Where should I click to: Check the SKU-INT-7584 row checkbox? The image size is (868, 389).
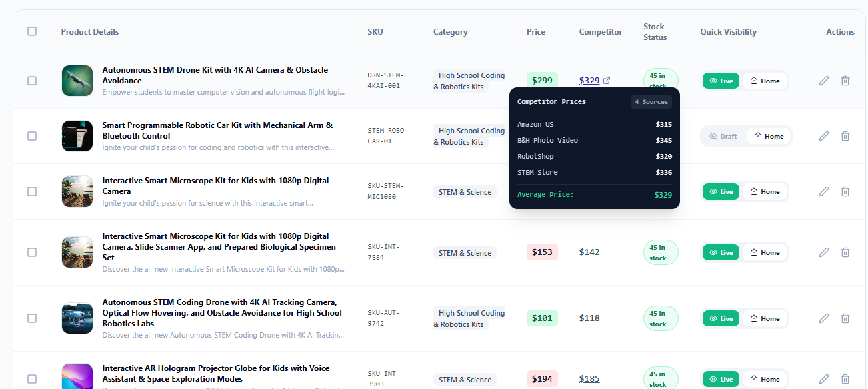[x=32, y=252]
